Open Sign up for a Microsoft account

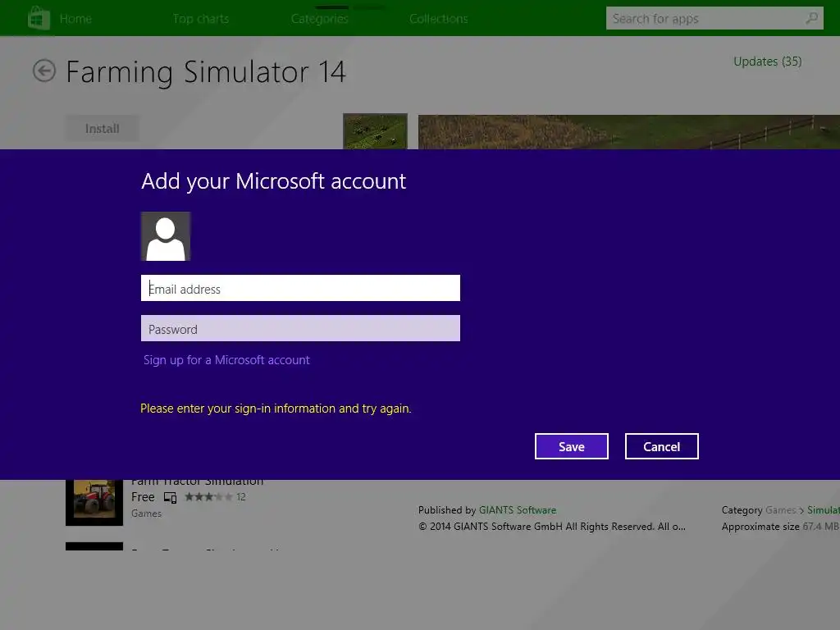click(x=226, y=360)
